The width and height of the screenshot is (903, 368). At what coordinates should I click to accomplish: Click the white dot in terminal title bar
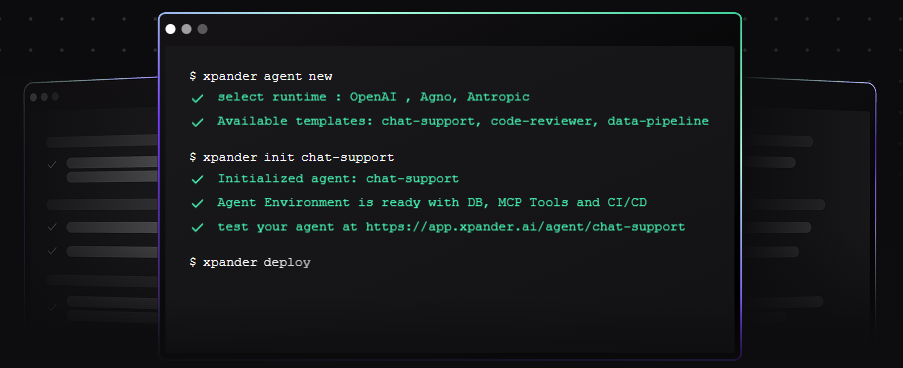tap(170, 29)
